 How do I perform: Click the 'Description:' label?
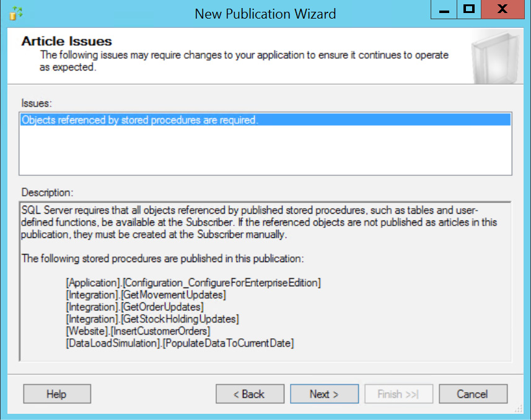click(47, 193)
